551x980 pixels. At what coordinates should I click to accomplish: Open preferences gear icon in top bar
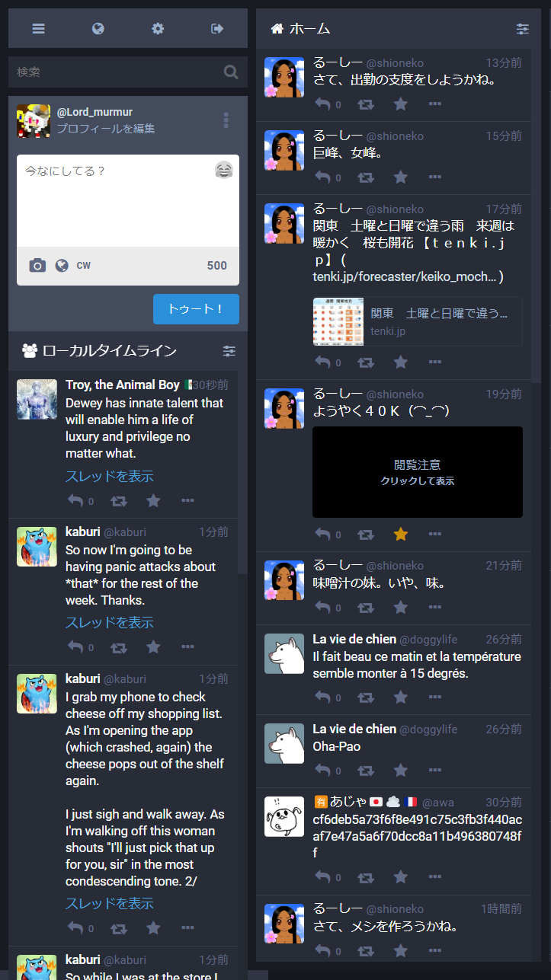(x=158, y=29)
